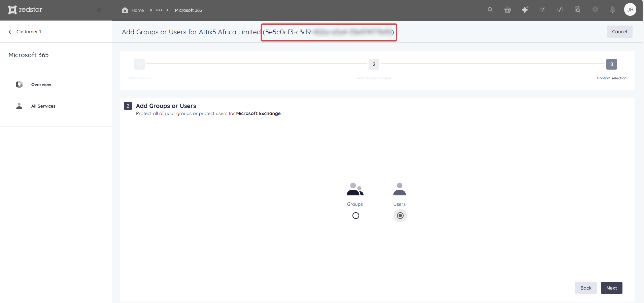Viewport: 644px width, 303px height.
Task: Click the Home breadcrumb house icon
Action: coord(125,10)
